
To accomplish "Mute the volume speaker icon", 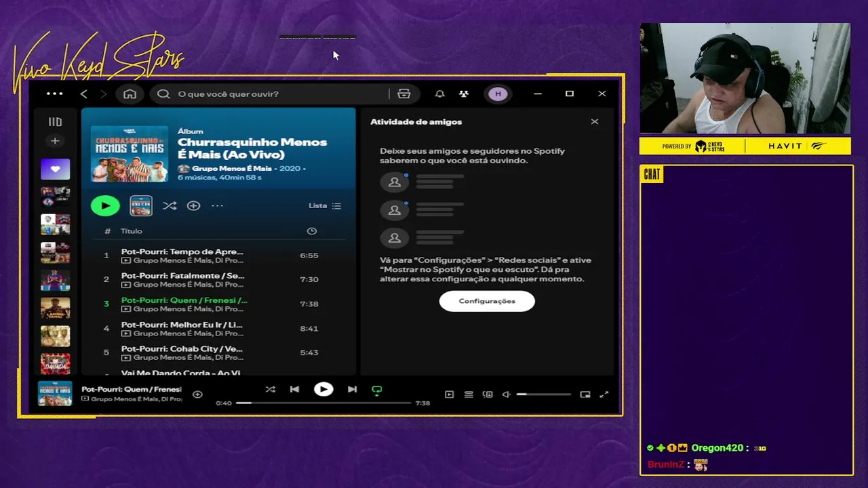I will (506, 394).
